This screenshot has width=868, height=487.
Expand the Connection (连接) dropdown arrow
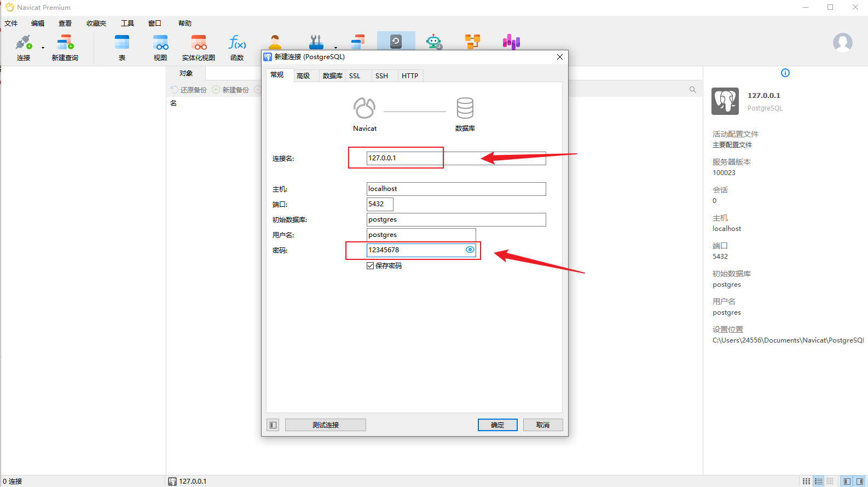[x=43, y=48]
